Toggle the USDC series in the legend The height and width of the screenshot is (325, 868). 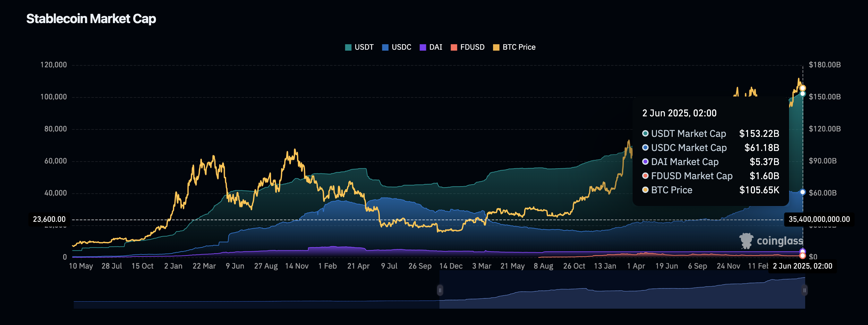396,47
